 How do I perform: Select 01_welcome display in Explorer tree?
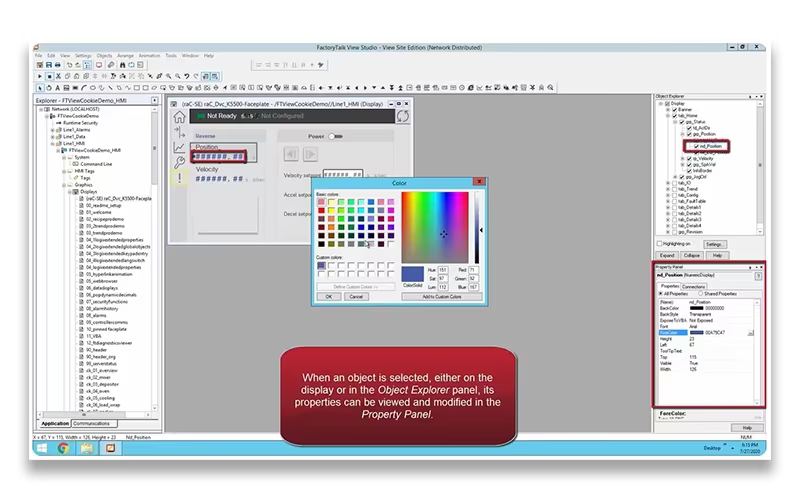(x=98, y=212)
